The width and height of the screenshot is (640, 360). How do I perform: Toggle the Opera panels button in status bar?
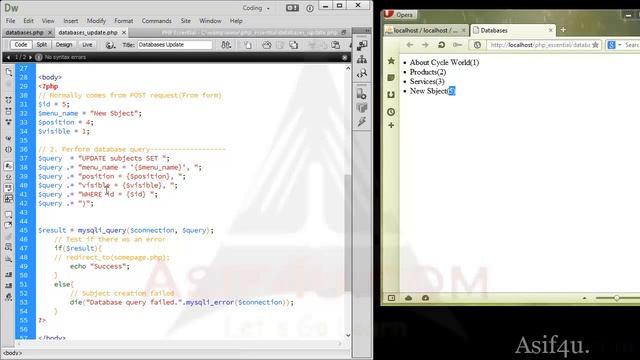(391, 298)
